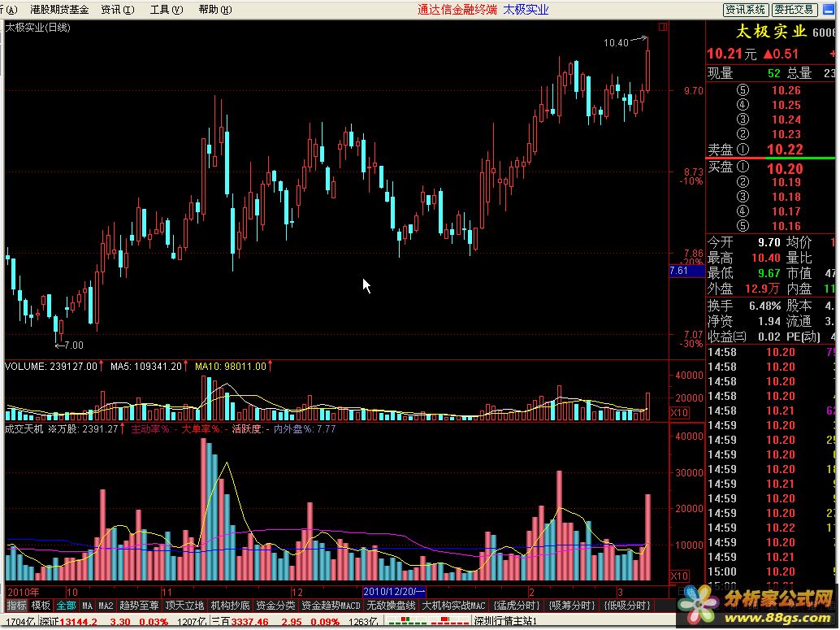The width and height of the screenshot is (840, 630).
Task: Select the 指标 tab
Action: [16, 606]
